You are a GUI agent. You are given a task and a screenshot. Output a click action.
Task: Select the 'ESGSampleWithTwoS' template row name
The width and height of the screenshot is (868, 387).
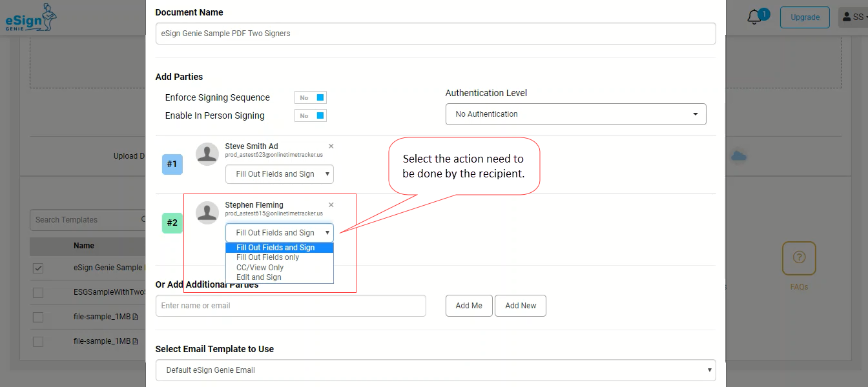coord(108,292)
